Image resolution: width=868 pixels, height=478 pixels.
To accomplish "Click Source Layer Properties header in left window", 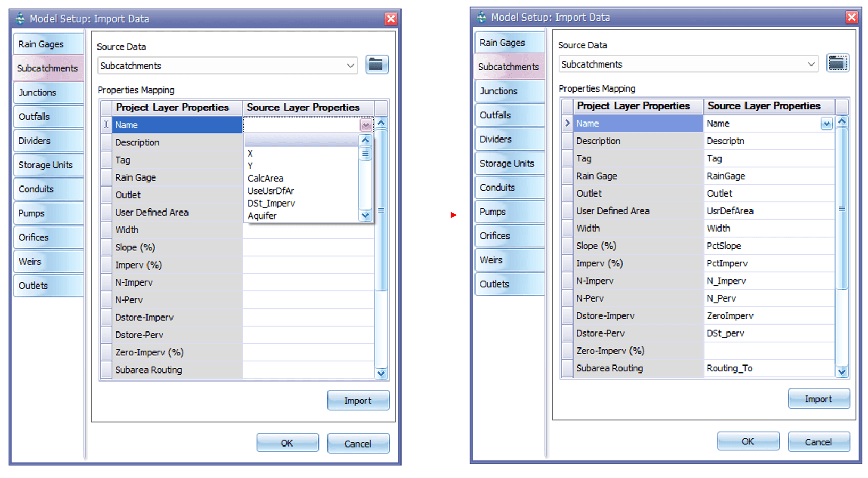I will pos(308,108).
